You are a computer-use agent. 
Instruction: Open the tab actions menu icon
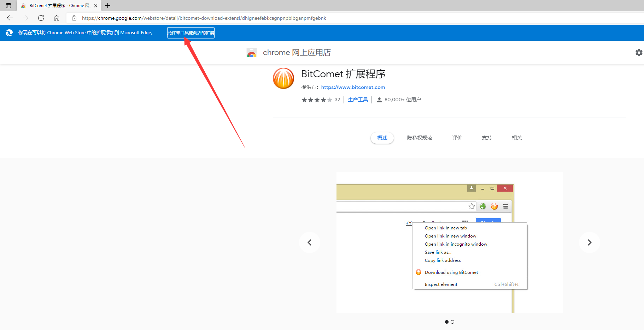point(8,6)
